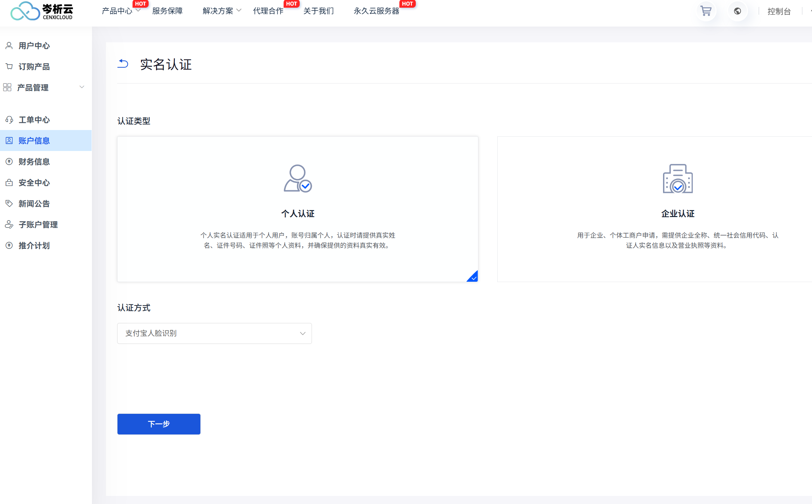This screenshot has width=812, height=504.
Task: Click the globe language icon
Action: coord(737,11)
